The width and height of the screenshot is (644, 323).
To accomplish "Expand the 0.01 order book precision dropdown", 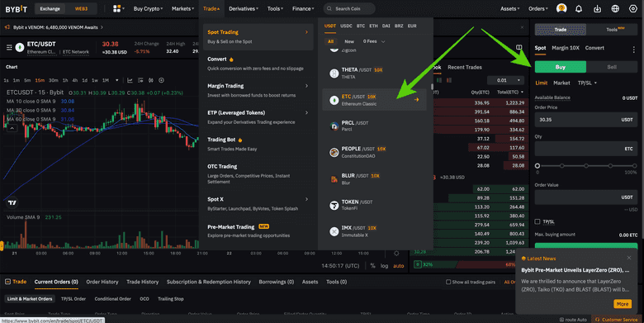I will 505,80.
